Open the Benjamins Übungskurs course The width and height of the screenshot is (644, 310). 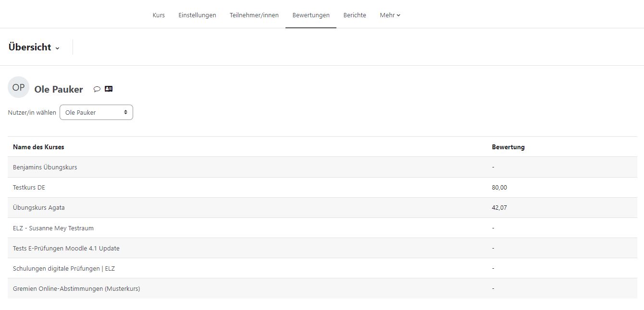pos(45,167)
